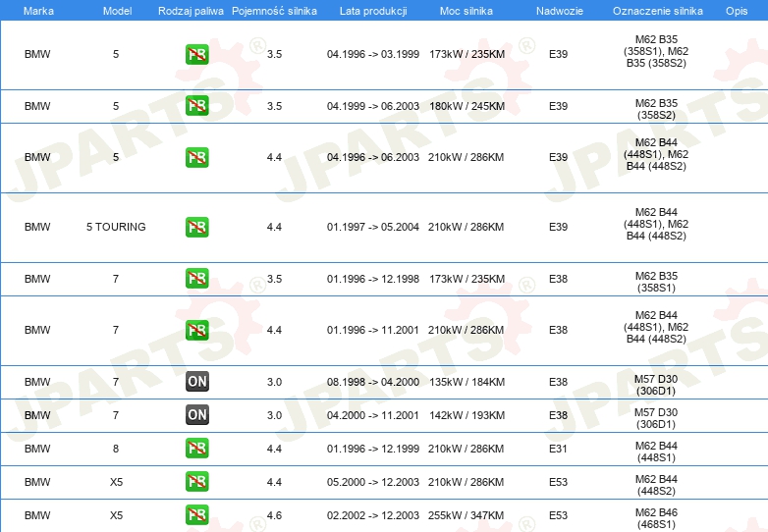The image size is (768, 532).
Task: Click petrol icon in 01.1996 -> 12.1998 row
Action: click(x=196, y=279)
